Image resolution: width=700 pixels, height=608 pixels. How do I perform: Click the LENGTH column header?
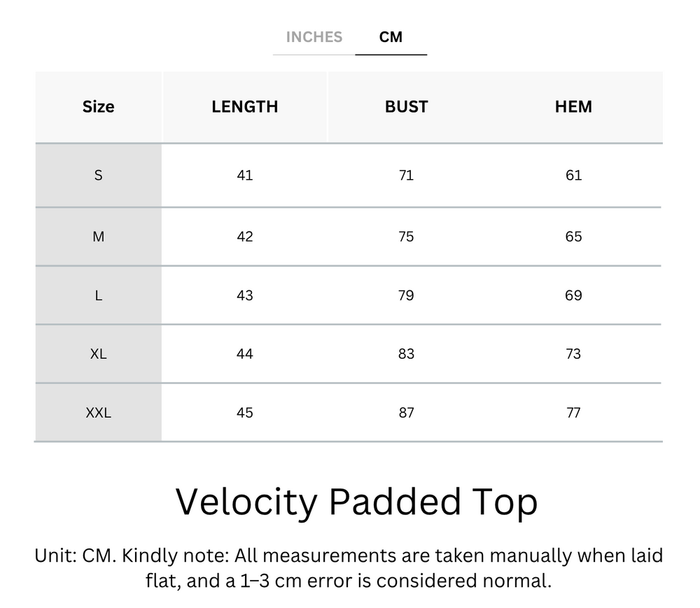(x=244, y=106)
